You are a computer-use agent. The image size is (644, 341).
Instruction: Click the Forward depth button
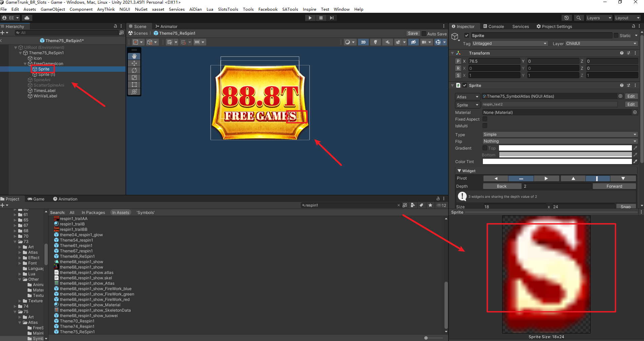pos(614,186)
